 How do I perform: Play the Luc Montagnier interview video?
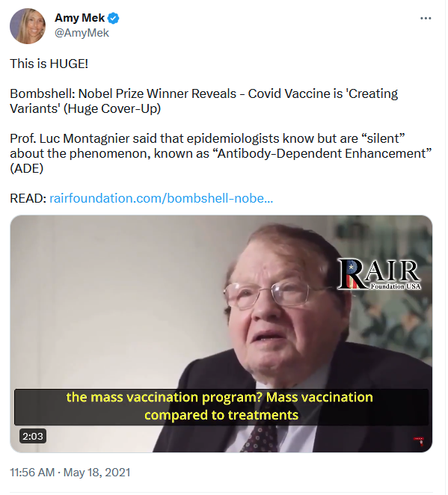(221, 333)
